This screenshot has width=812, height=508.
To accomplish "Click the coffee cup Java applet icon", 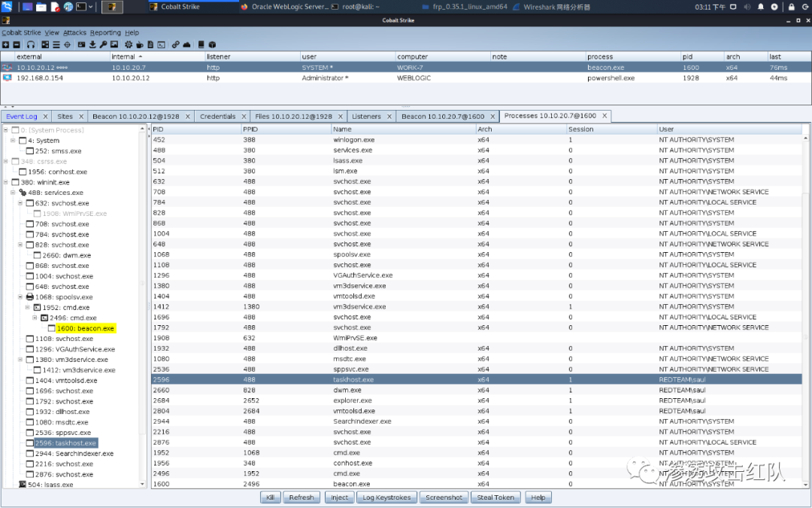I will [x=140, y=44].
